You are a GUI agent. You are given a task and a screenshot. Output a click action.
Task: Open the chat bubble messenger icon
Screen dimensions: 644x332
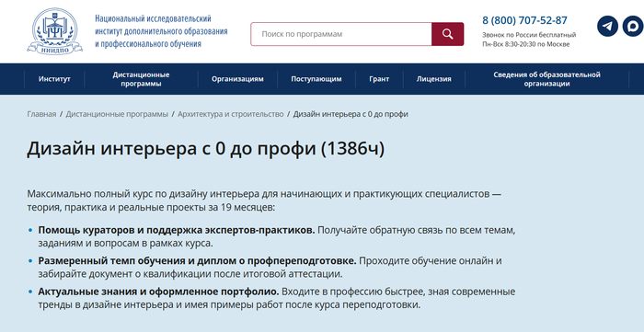click(x=633, y=27)
